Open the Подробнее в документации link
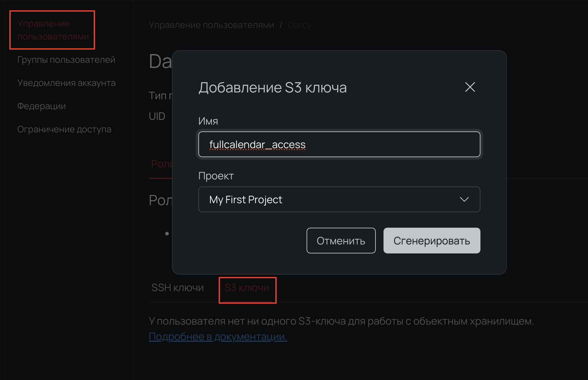 218,337
